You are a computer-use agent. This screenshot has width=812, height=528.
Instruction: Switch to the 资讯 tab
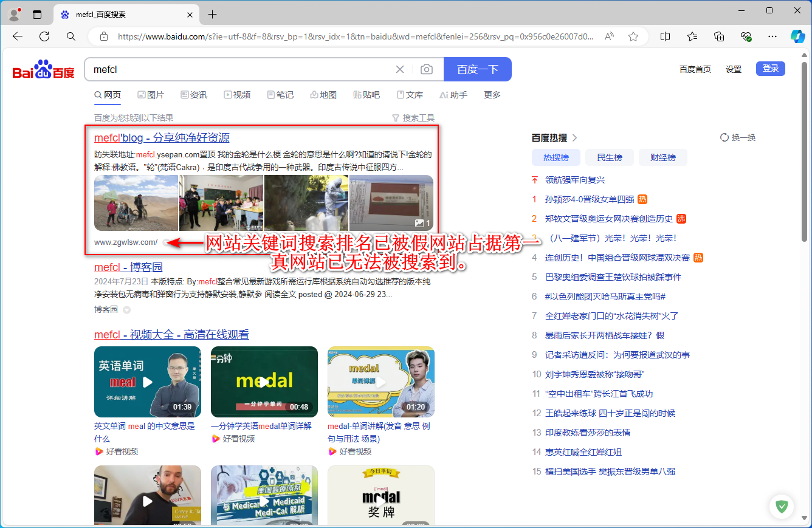coord(194,95)
